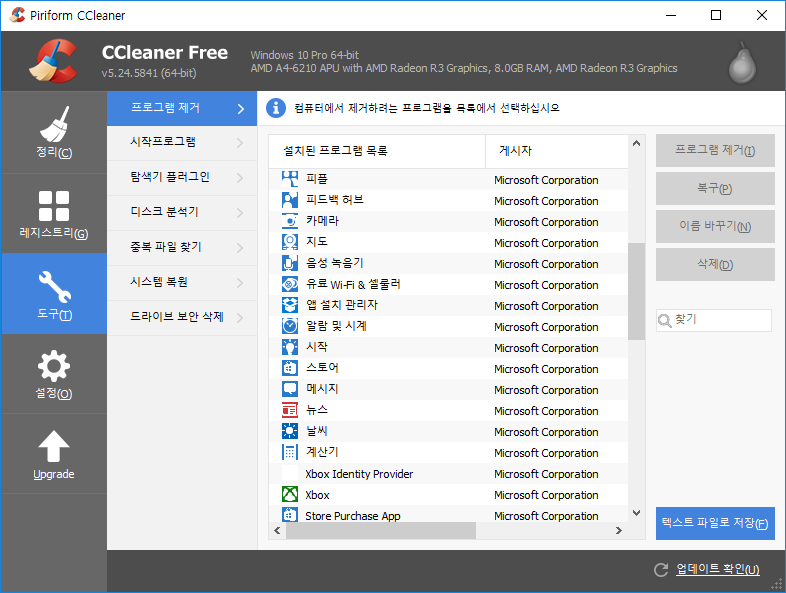Image resolution: width=786 pixels, height=593 pixels.
Task: Click chevron beside 시스템 복원
Action: (240, 283)
